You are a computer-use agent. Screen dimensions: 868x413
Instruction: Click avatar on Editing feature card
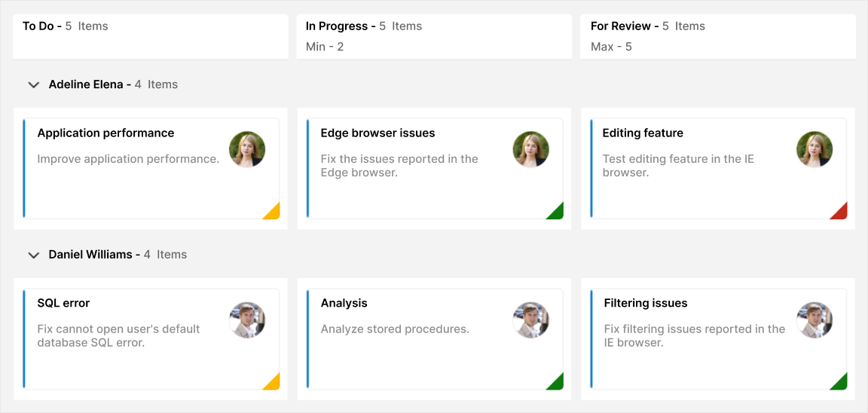tap(815, 149)
